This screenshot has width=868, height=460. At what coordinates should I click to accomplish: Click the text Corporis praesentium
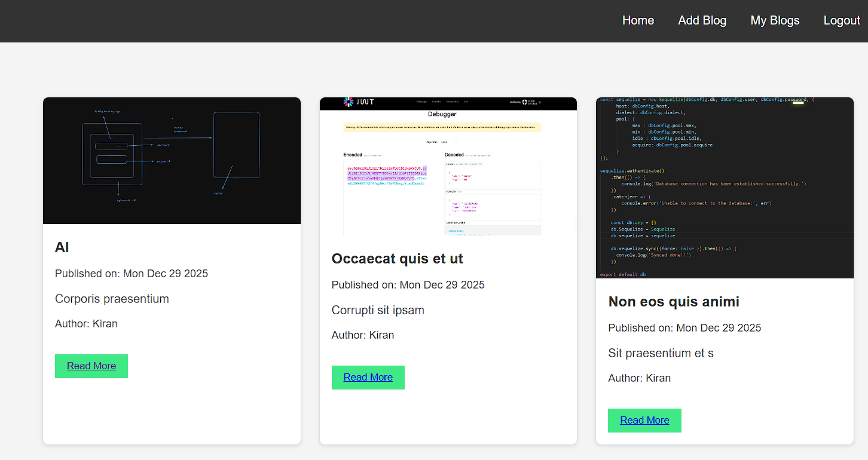(x=112, y=299)
